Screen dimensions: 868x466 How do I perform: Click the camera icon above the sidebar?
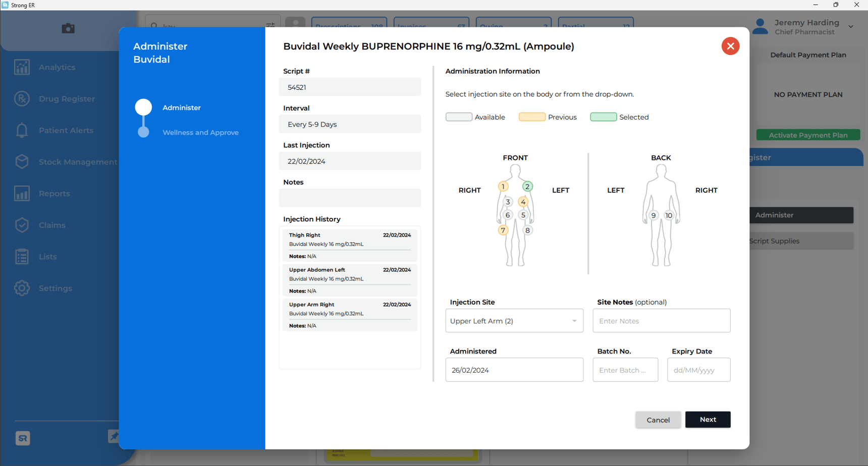click(x=68, y=29)
